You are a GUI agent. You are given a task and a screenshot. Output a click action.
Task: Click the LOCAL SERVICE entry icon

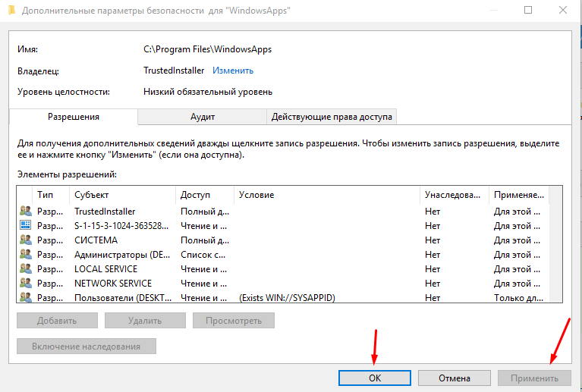click(x=26, y=269)
